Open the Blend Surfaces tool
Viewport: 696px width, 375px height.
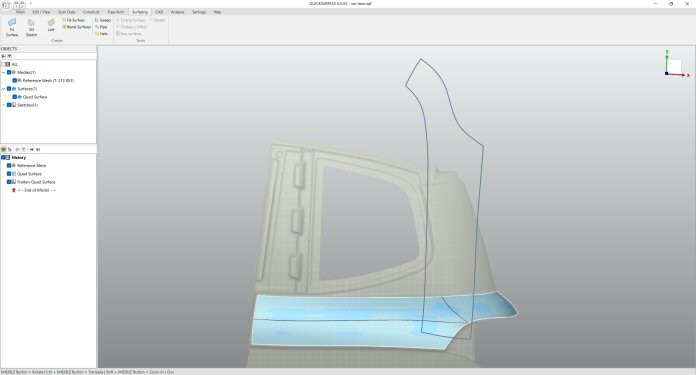[76, 27]
